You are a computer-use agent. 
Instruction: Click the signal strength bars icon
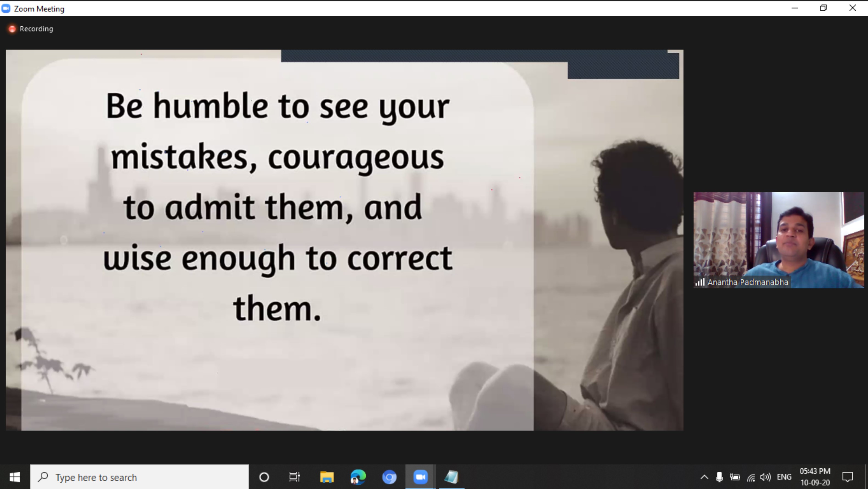[700, 282]
